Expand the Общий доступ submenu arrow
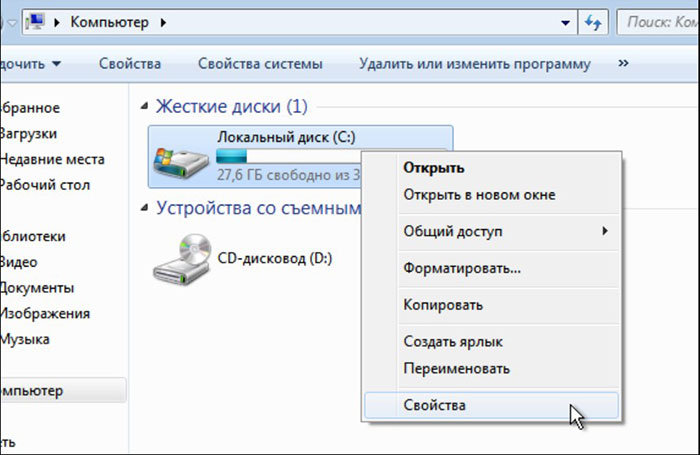Screen dimensions: 700x455 (x=604, y=231)
